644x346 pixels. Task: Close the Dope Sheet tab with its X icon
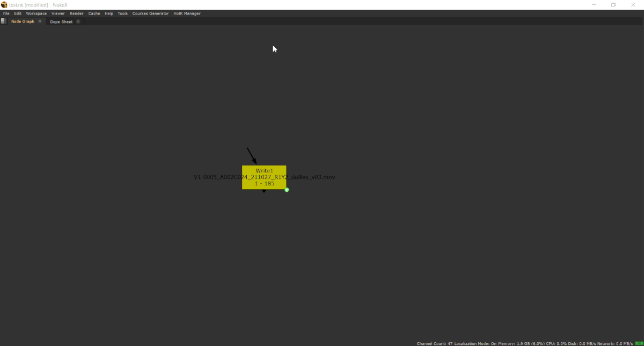(x=78, y=21)
